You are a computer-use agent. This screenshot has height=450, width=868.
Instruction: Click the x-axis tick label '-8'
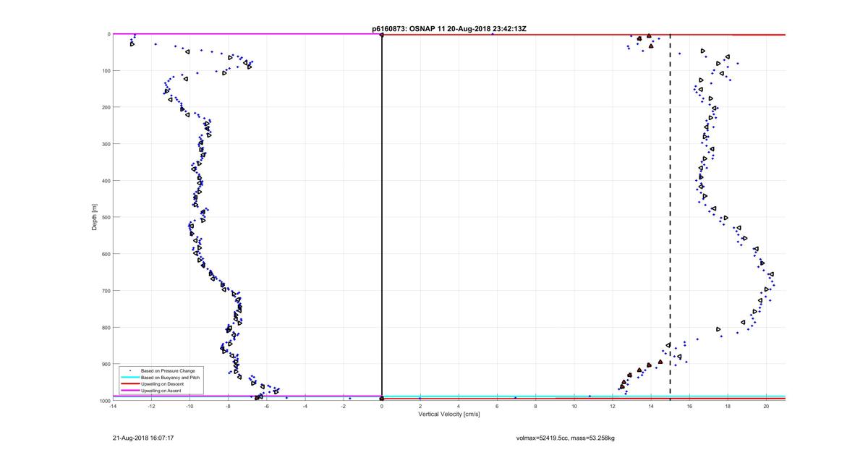point(228,406)
